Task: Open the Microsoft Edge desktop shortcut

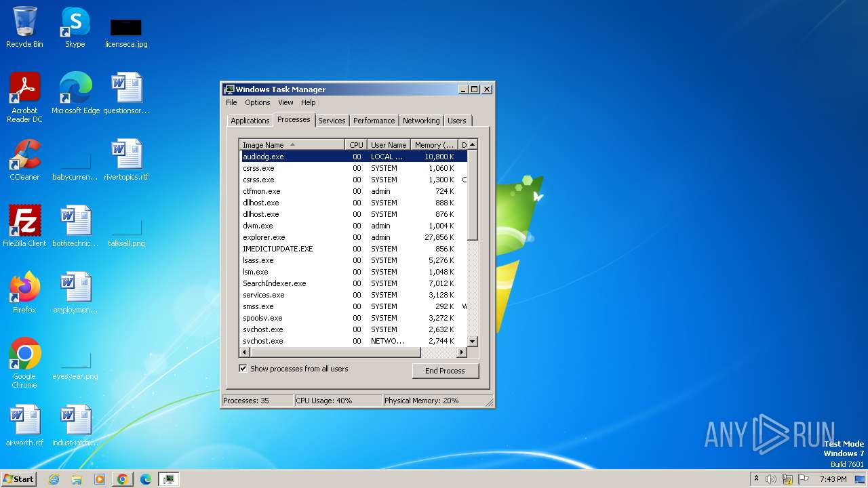Action: (75, 93)
